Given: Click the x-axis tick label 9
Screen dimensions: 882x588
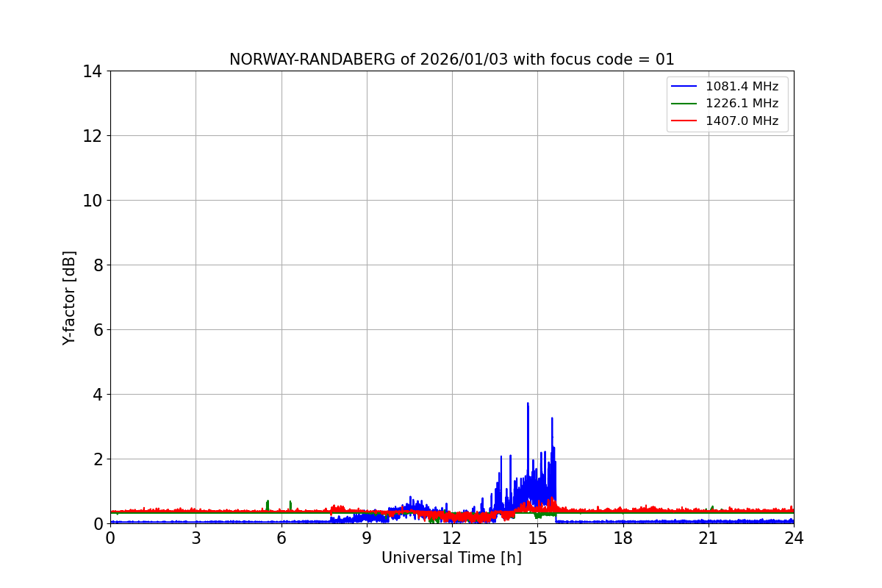Looking at the screenshot, I should coord(367,538).
